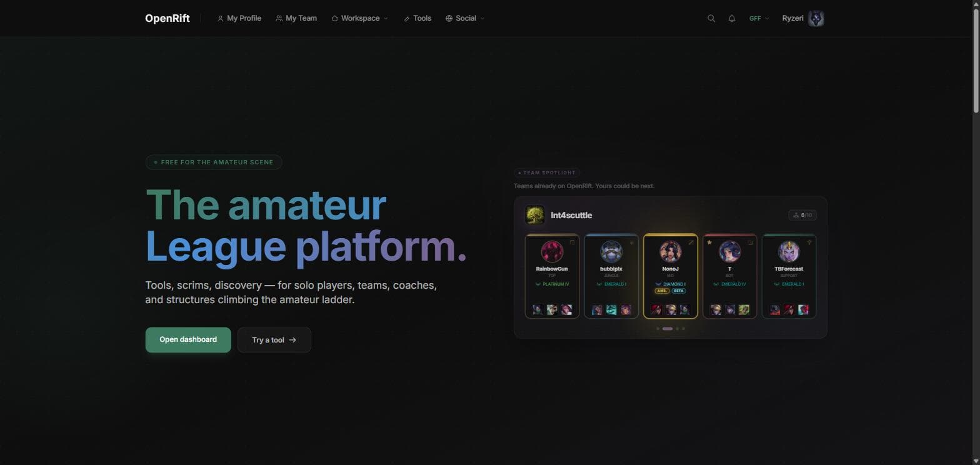Click the OpenRift logo

(167, 19)
